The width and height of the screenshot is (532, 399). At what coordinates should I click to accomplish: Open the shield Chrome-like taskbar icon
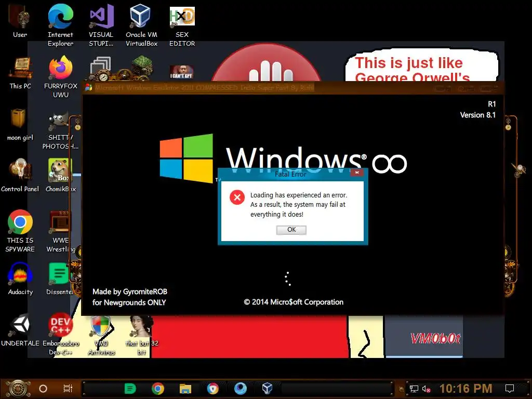pos(212,389)
